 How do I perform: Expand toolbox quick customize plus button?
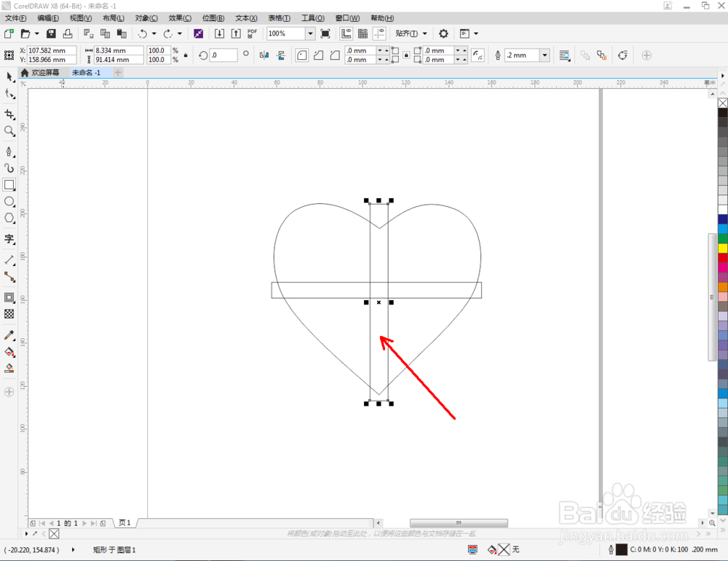click(x=9, y=392)
